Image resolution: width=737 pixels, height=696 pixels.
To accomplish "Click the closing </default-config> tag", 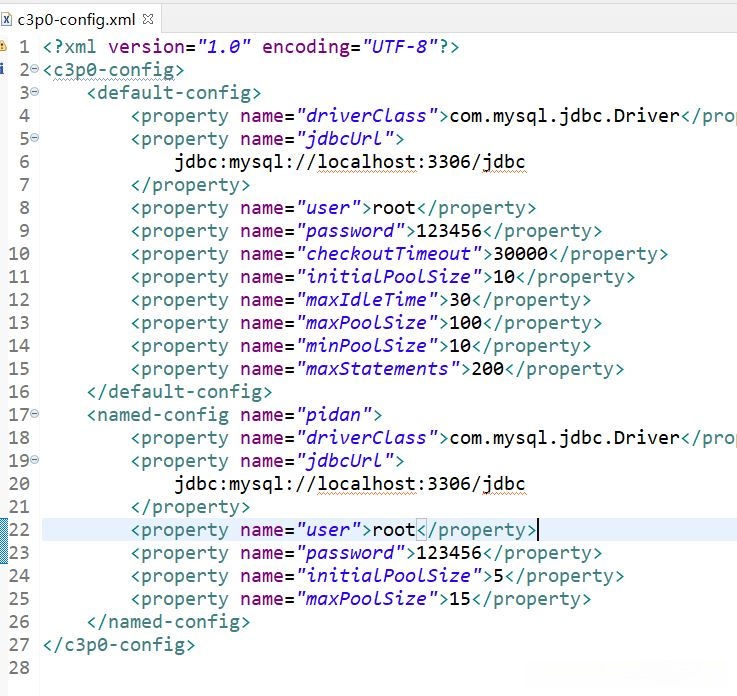I will (x=180, y=392).
